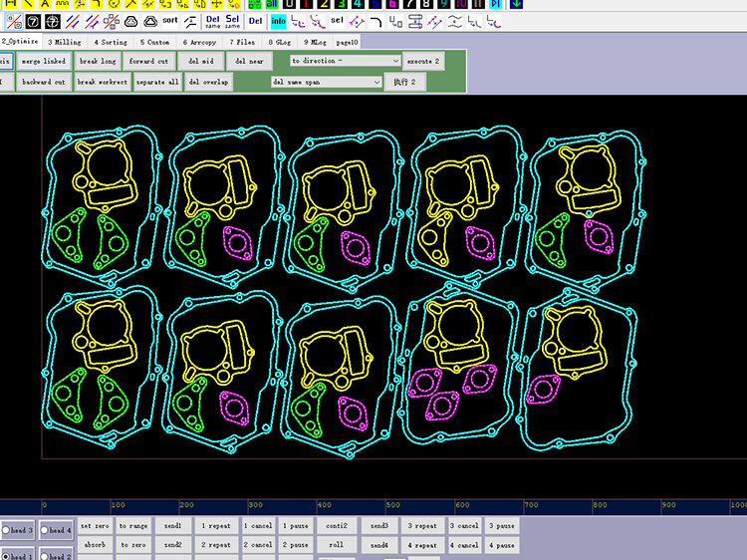Click the 'set zero' button
The width and height of the screenshot is (747, 560).
point(95,525)
